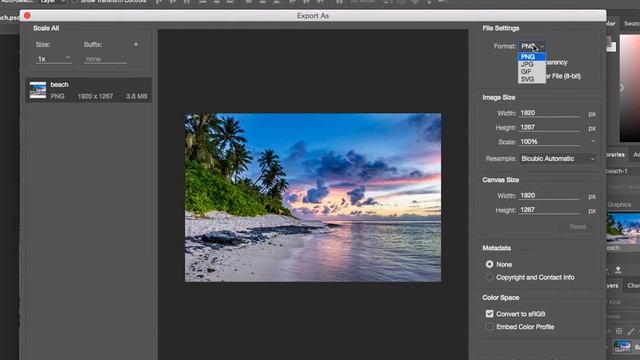
Task: Open the Scale percentage dropdown arrow
Action: (593, 141)
